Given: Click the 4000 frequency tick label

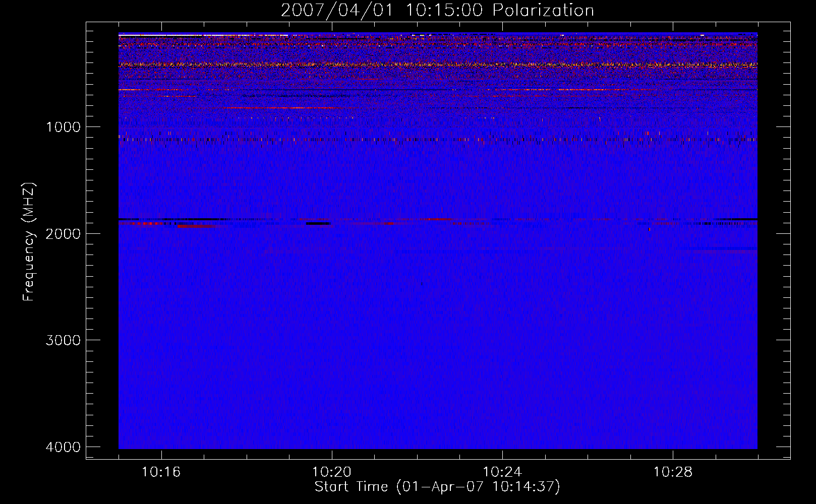Looking at the screenshot, I should [x=63, y=447].
